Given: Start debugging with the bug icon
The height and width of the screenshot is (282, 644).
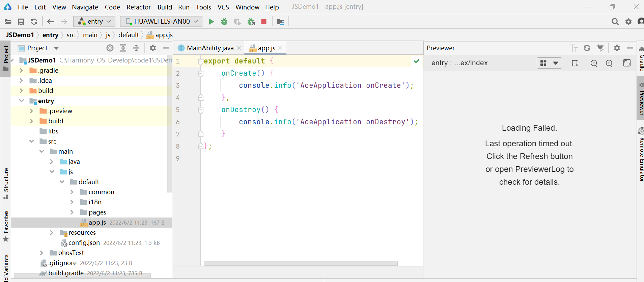Looking at the screenshot, I should (x=224, y=22).
